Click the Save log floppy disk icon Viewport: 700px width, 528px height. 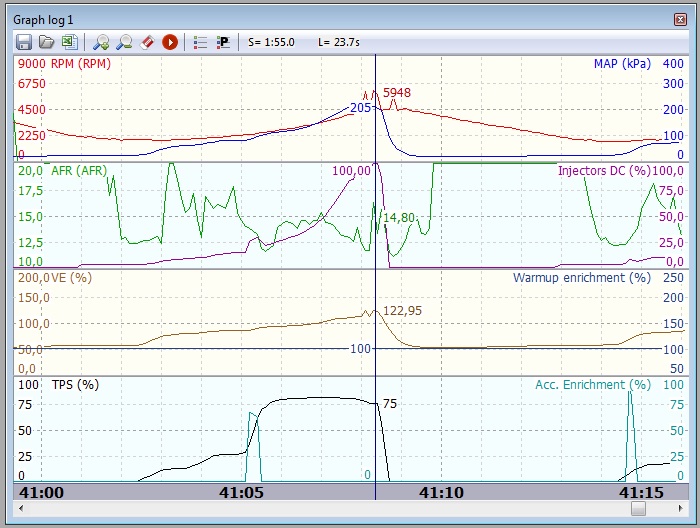coord(25,42)
